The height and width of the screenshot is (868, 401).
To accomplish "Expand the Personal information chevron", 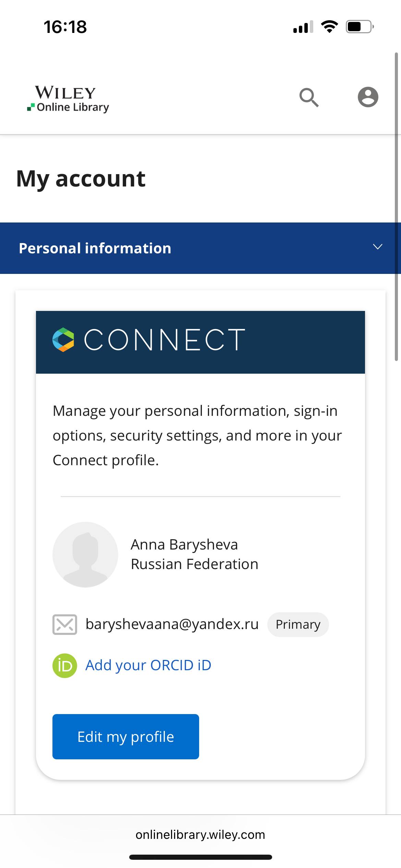I will [377, 247].
